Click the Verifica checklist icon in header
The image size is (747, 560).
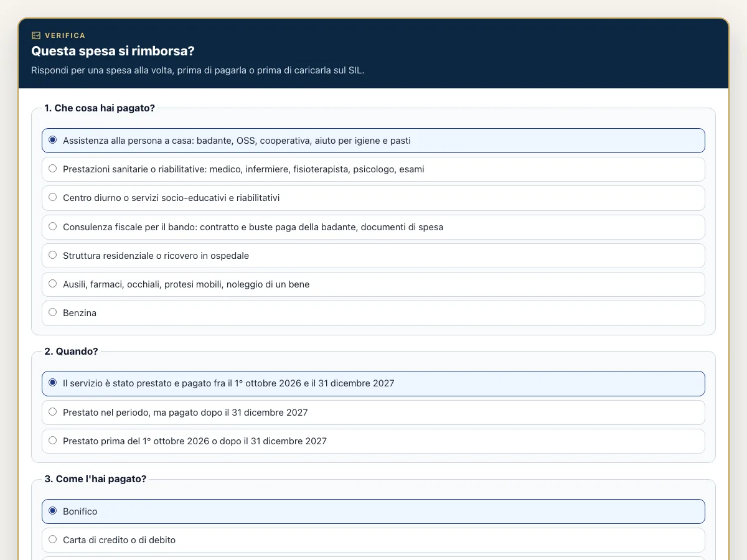click(36, 35)
